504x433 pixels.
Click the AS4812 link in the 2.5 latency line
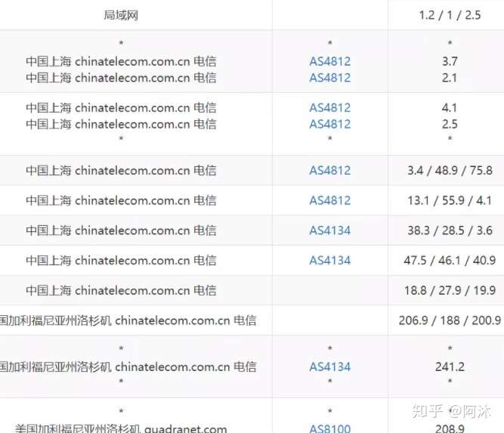point(329,124)
